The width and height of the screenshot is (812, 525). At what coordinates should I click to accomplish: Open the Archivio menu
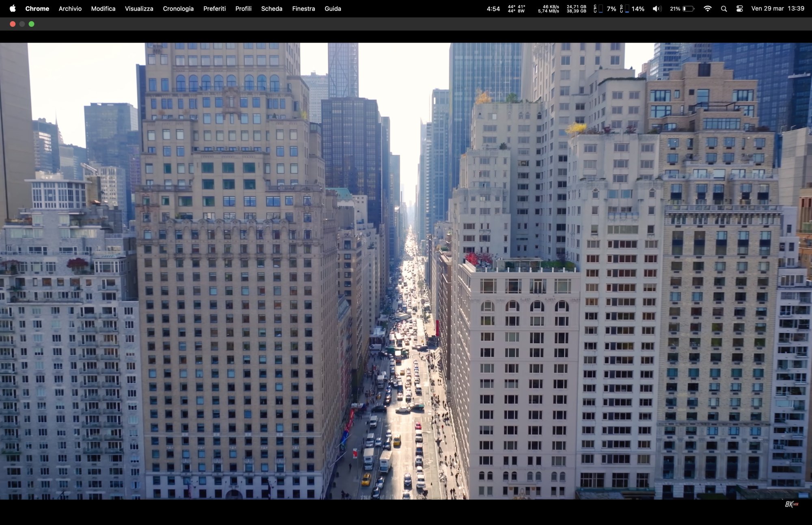pyautogui.click(x=70, y=9)
